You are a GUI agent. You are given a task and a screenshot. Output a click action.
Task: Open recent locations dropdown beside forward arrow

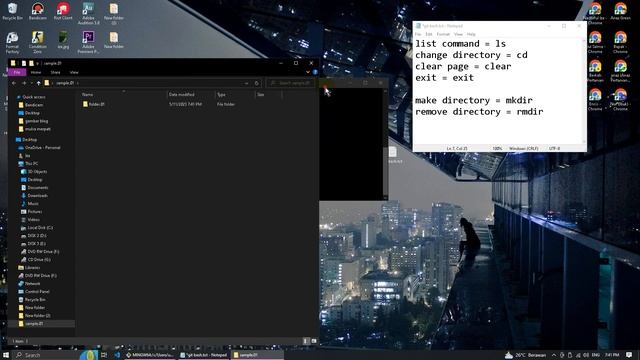31,83
